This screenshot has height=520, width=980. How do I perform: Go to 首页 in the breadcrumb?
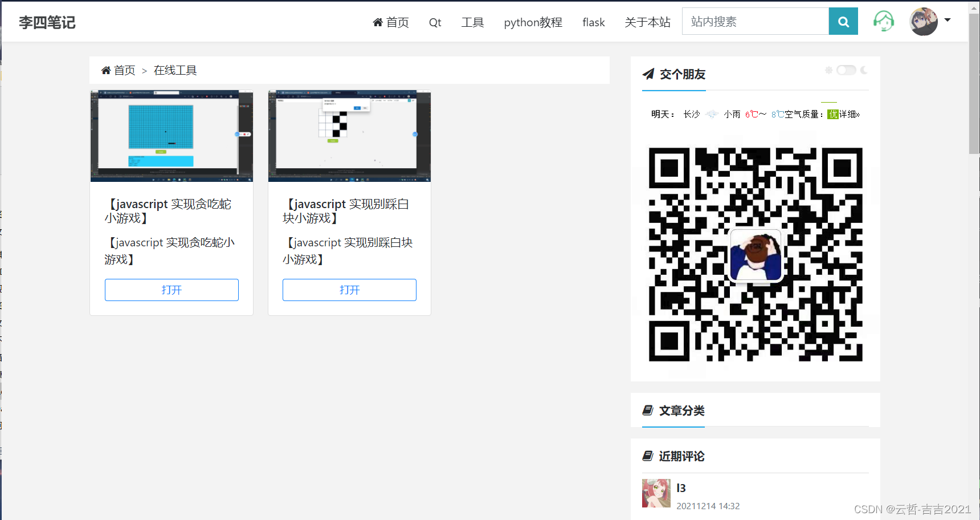[x=124, y=70]
